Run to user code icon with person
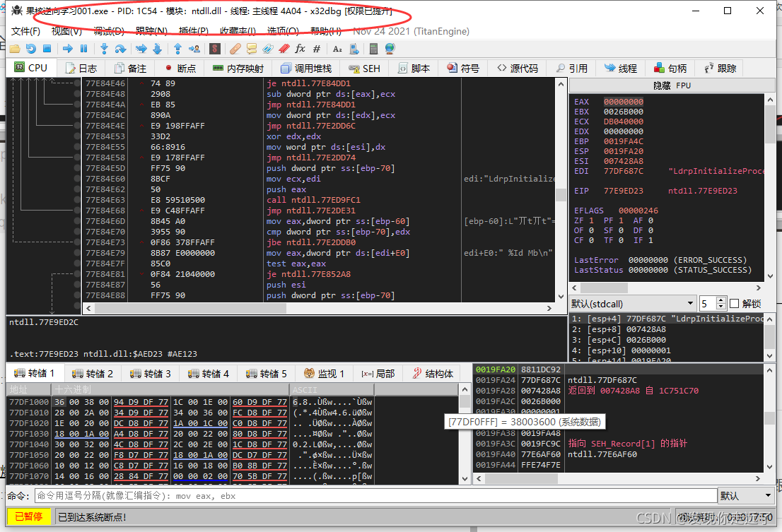This screenshot has width=782, height=532. (x=194, y=49)
